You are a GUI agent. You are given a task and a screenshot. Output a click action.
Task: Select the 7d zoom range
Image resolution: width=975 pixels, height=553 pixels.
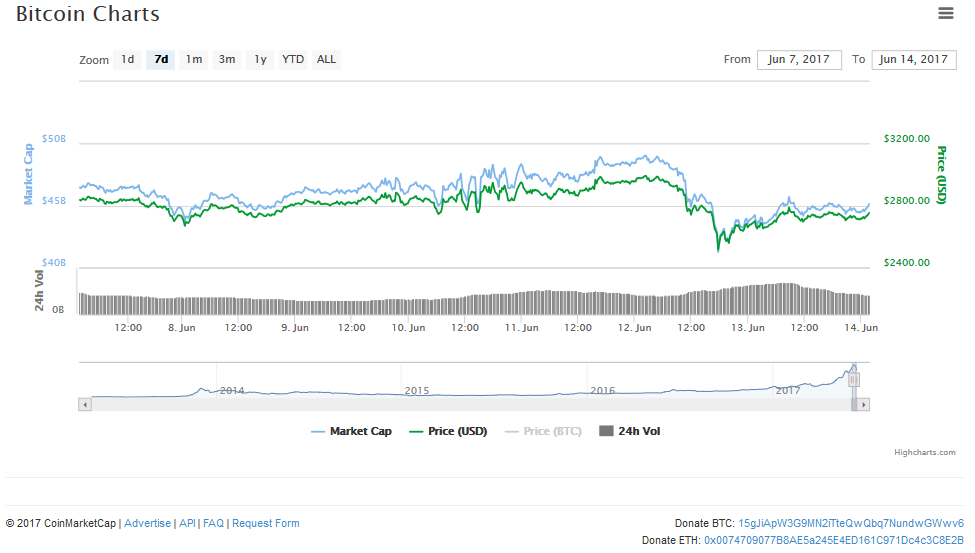(x=161, y=60)
